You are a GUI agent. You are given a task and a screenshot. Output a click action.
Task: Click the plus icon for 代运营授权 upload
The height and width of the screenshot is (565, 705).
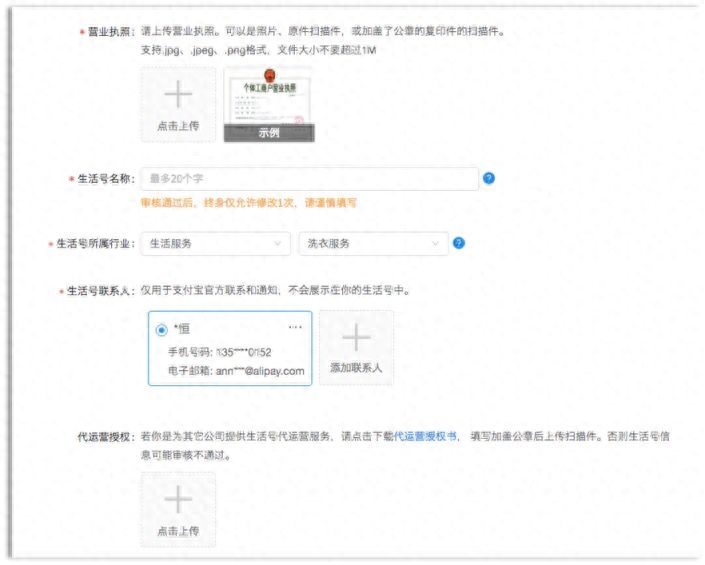[178, 499]
